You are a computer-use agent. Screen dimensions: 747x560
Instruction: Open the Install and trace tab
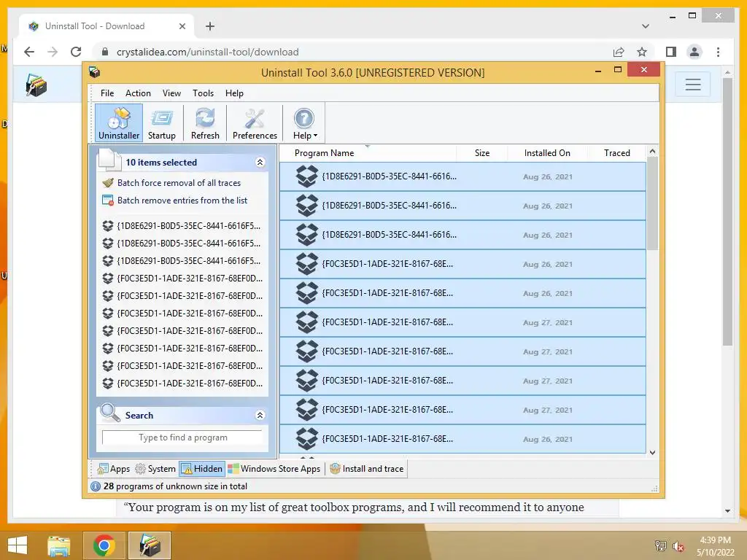point(367,469)
